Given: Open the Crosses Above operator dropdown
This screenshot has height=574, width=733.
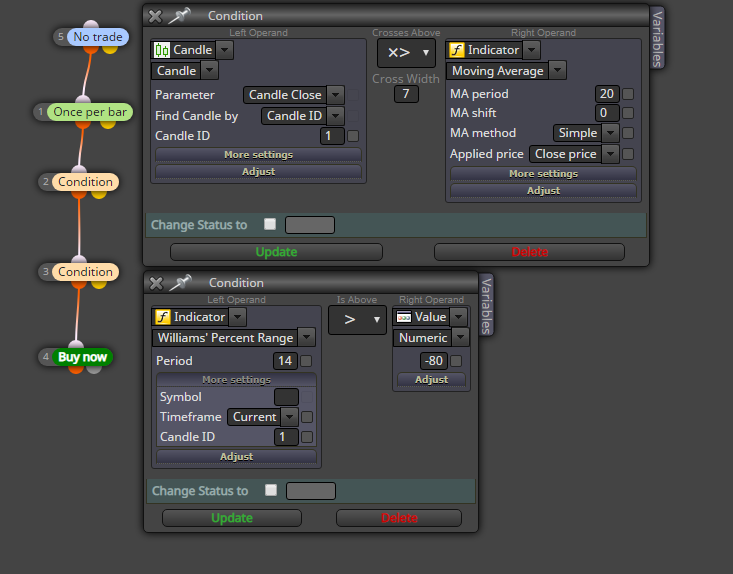Looking at the screenshot, I should (x=406, y=53).
